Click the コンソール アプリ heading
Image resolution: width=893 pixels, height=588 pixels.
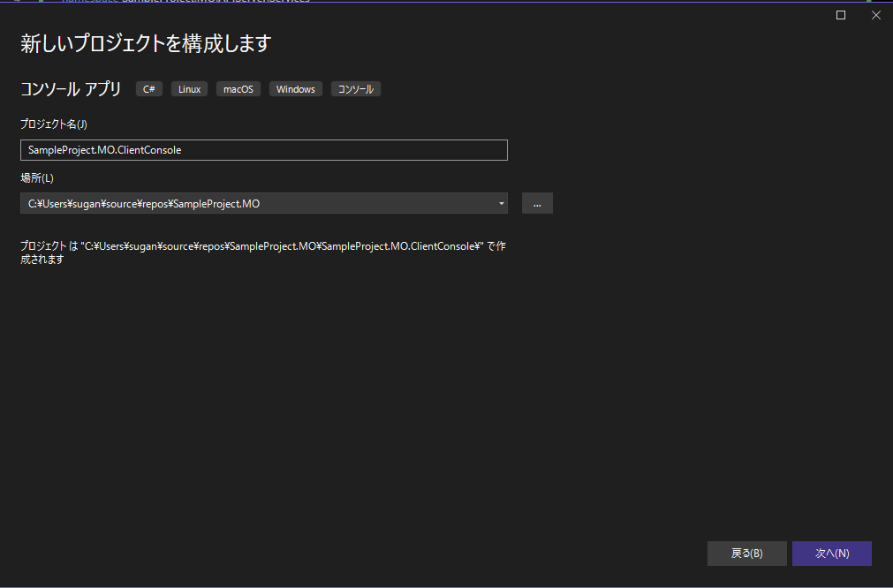(70, 88)
